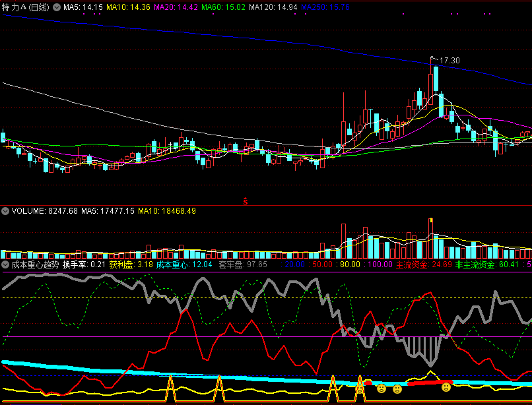Click the 成本重心: 12.04 value

click(x=184, y=265)
